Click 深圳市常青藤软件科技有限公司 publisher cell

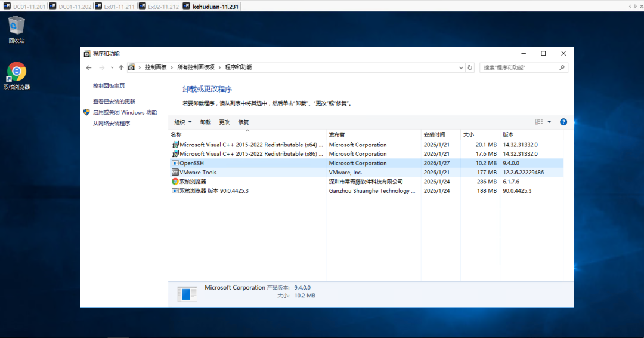pos(366,182)
